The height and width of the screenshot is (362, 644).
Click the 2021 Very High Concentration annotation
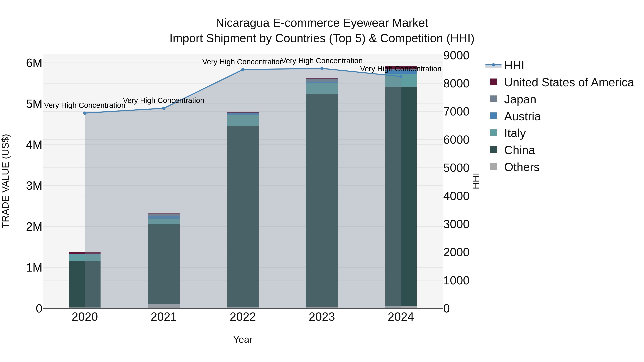click(164, 100)
